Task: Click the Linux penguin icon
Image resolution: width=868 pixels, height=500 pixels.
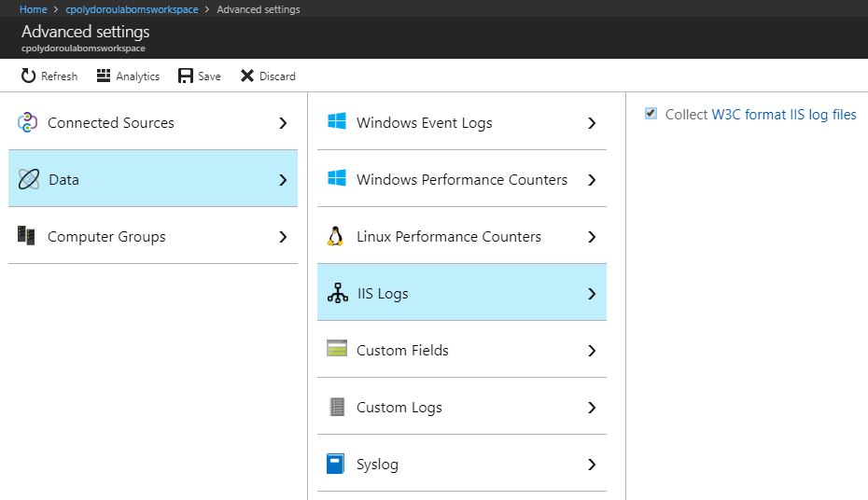Action: tap(335, 236)
